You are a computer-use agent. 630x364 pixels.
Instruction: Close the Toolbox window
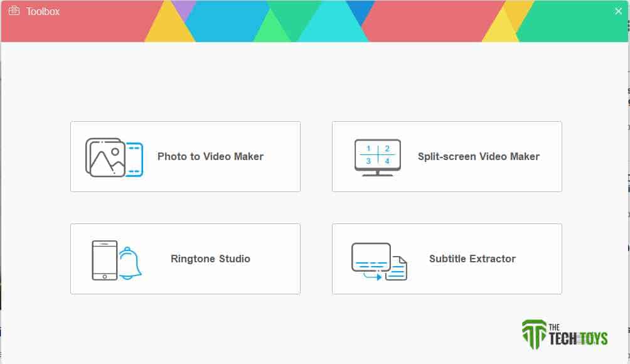click(618, 10)
